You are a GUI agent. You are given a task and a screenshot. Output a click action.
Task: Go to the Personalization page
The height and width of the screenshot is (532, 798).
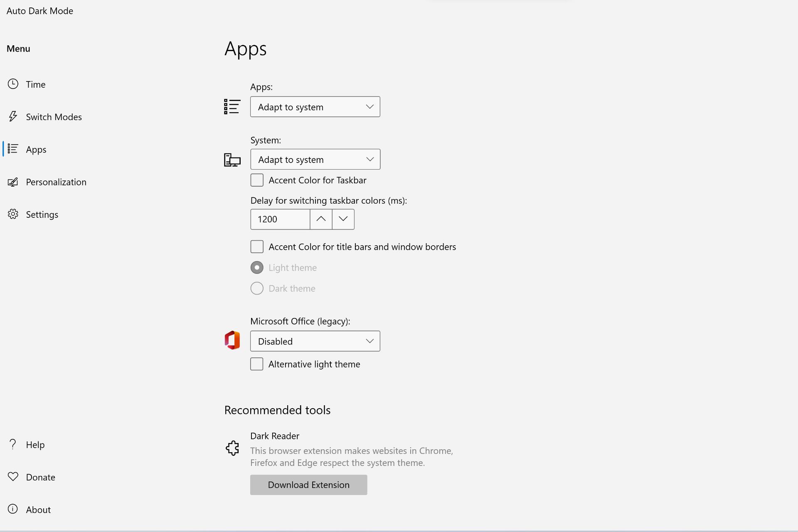(56, 182)
